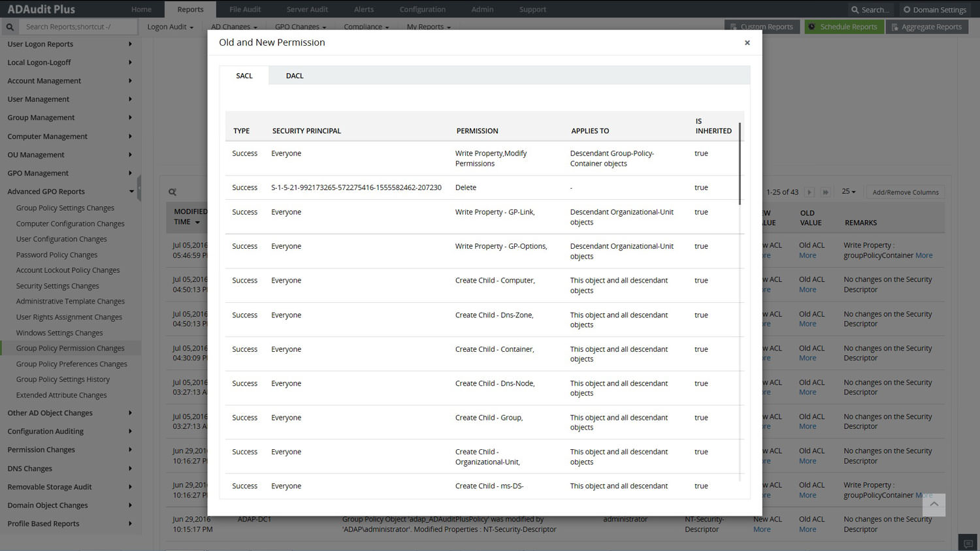Viewport: 980px width, 551px height.
Task: Click the search magnifier above Modified Time column
Action: tap(172, 192)
